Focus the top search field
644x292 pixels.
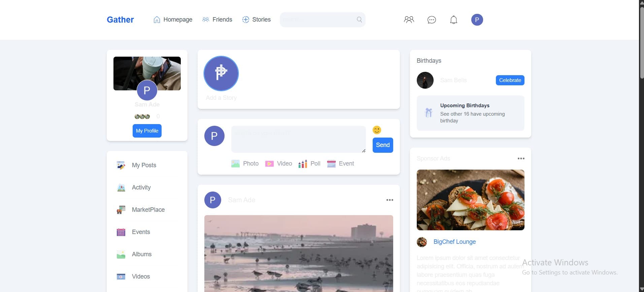coord(323,20)
